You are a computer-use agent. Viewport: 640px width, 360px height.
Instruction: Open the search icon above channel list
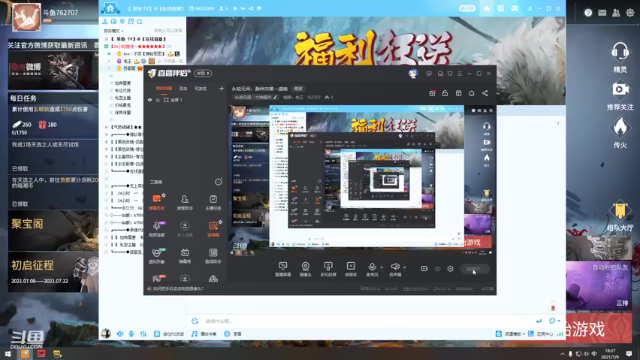(x=140, y=22)
